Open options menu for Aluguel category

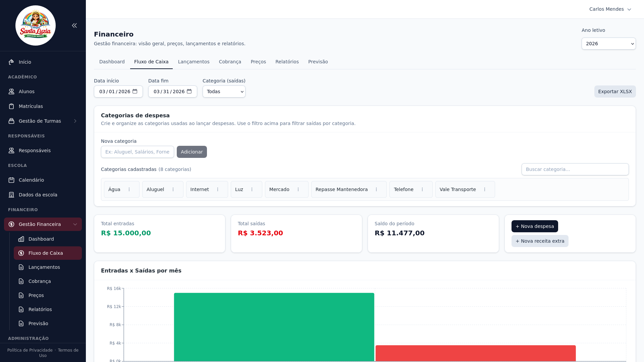coord(173,189)
